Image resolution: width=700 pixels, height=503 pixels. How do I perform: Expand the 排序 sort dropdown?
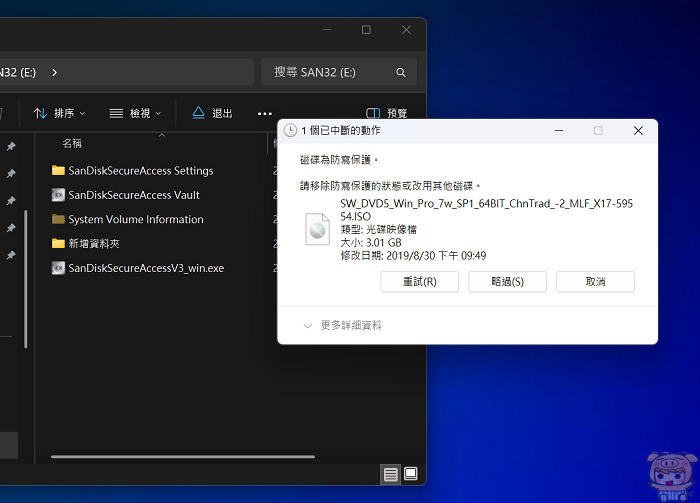(60, 114)
